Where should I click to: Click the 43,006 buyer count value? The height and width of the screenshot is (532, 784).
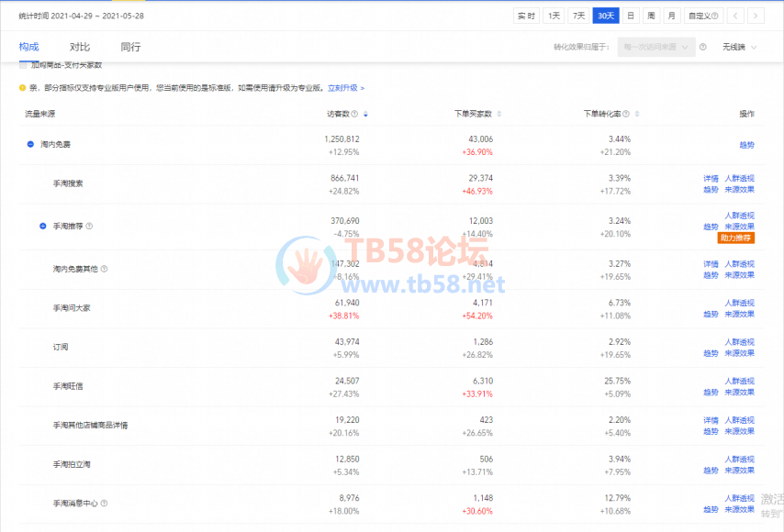pyautogui.click(x=480, y=139)
